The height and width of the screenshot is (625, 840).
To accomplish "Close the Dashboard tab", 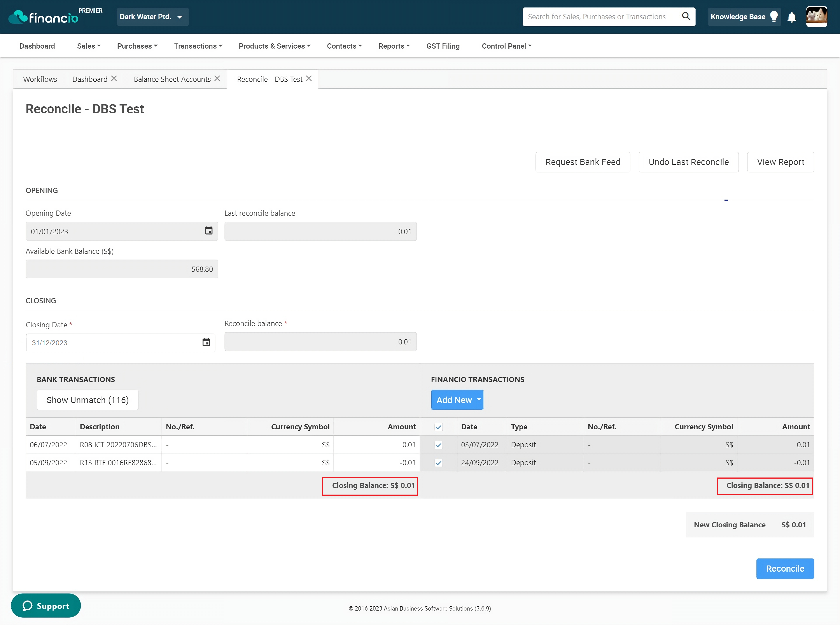I will [x=114, y=78].
